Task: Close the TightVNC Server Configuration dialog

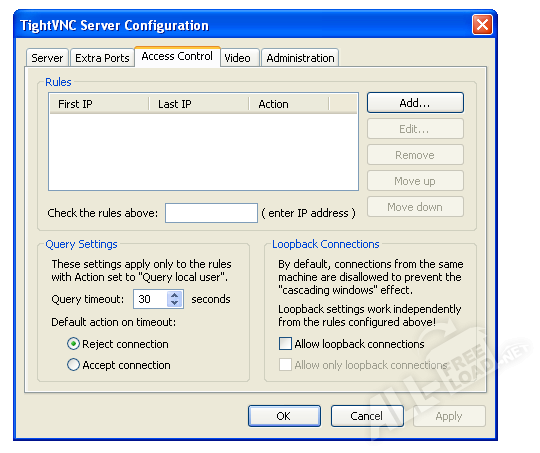Action: pos(482,25)
